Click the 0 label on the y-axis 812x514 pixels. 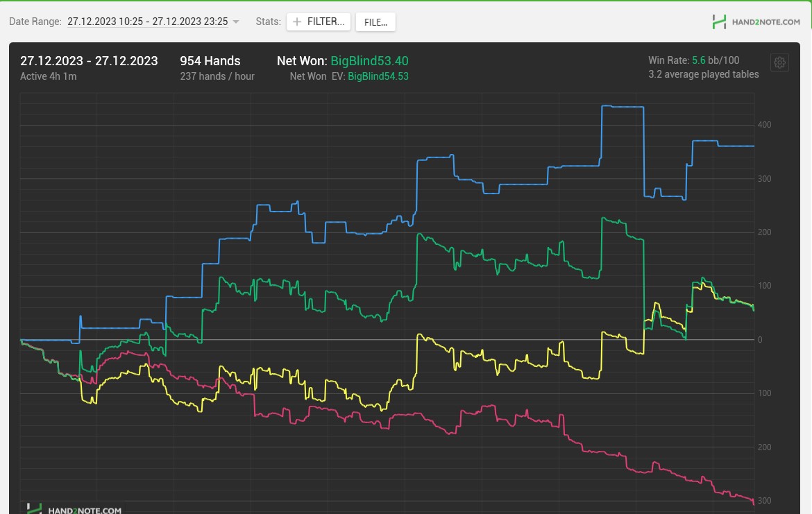click(x=760, y=340)
